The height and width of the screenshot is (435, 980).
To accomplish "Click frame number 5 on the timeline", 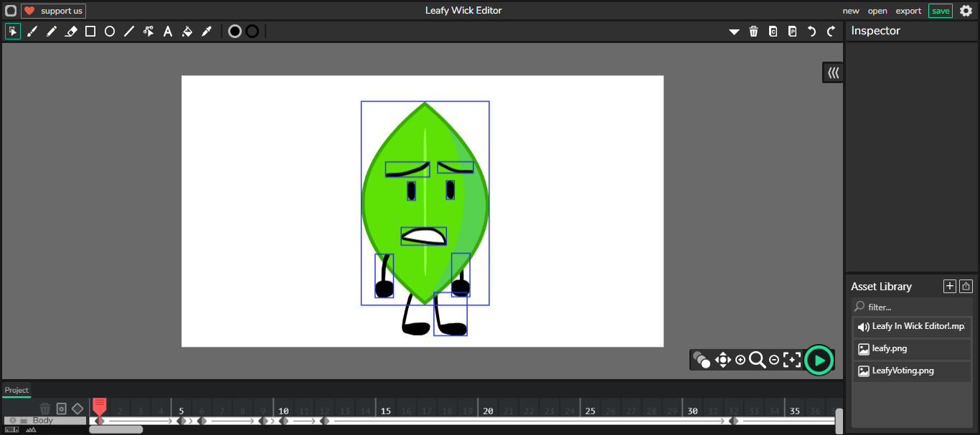I will tap(181, 411).
